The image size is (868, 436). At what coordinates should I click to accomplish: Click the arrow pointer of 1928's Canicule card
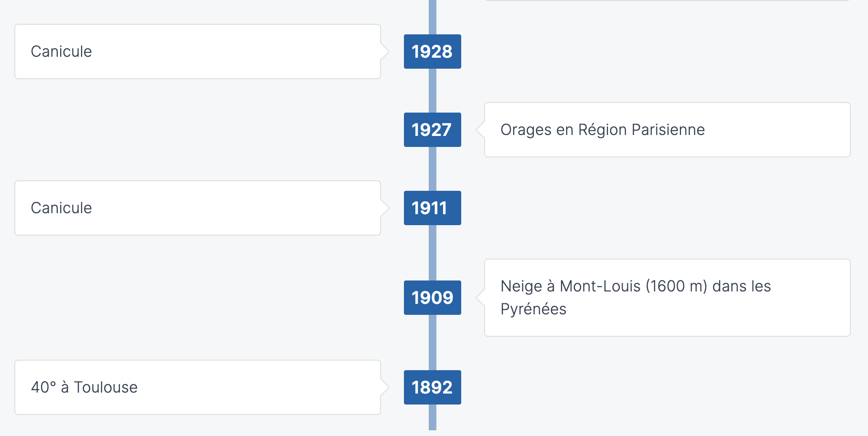coord(385,52)
